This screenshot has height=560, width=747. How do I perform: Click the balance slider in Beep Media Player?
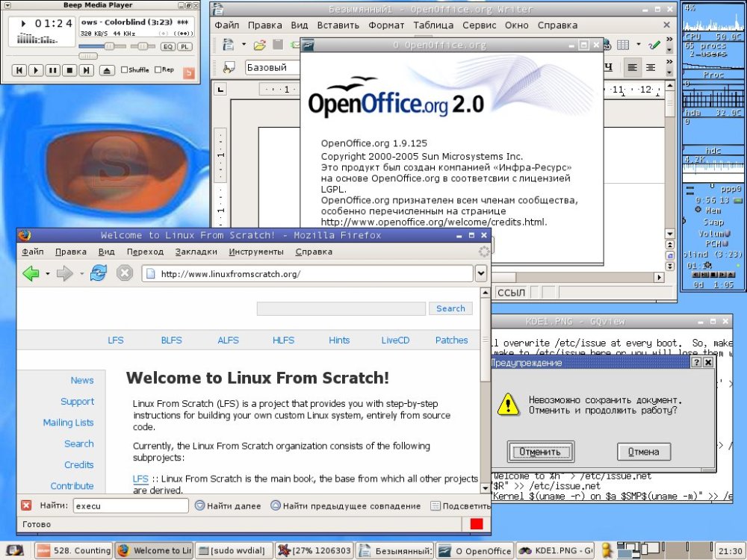point(143,46)
